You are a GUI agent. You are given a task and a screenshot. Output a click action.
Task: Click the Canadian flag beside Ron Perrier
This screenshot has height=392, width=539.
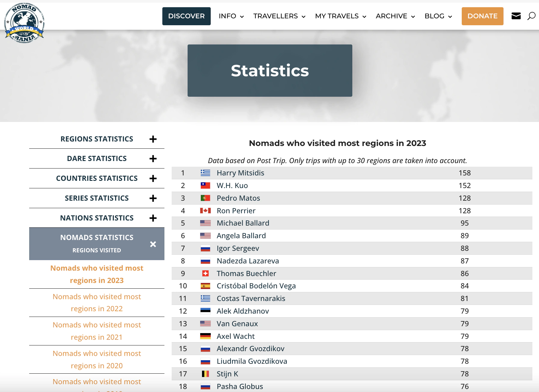coord(205,211)
